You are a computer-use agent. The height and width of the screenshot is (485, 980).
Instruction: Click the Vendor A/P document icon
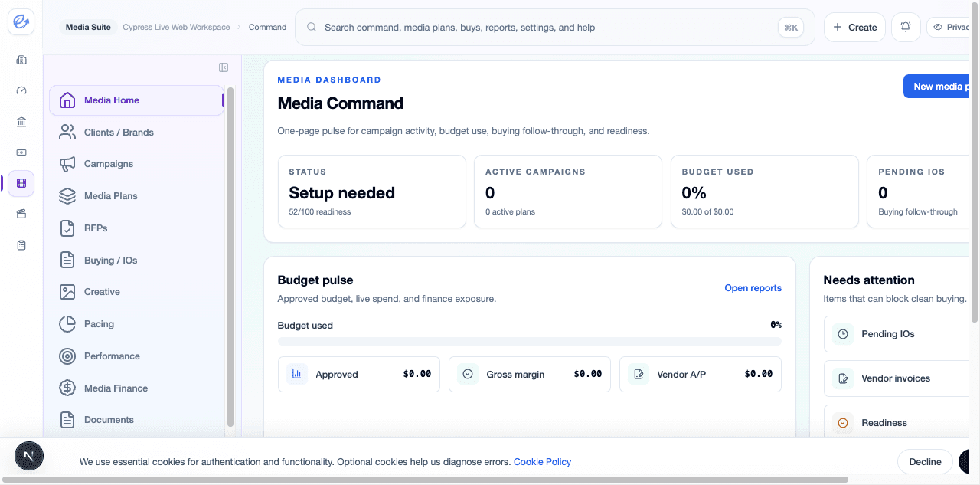click(639, 375)
